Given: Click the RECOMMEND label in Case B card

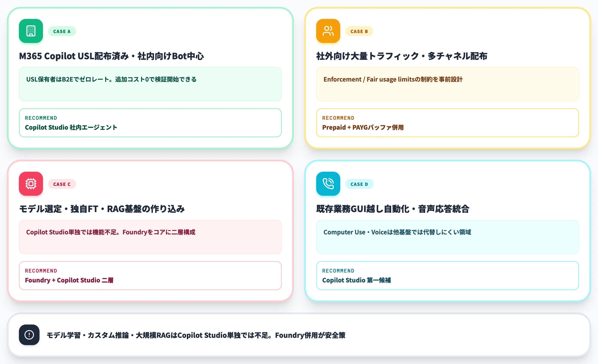Looking at the screenshot, I should (338, 118).
